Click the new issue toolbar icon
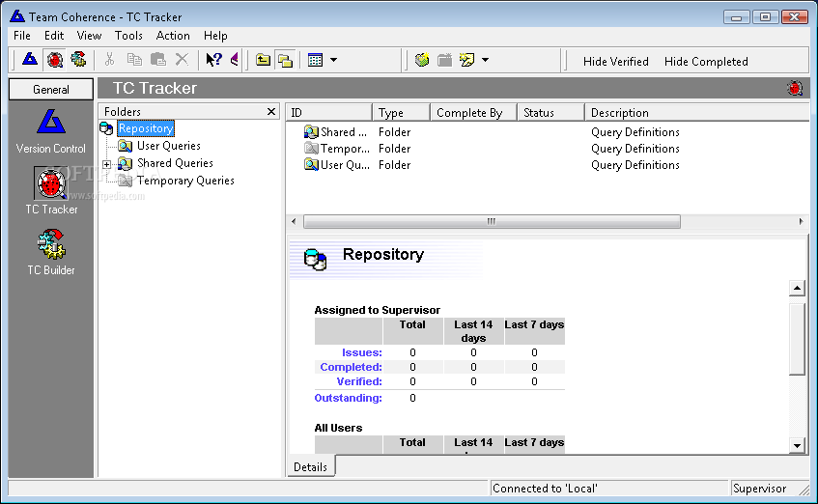Image resolution: width=818 pixels, height=504 pixels. click(422, 60)
